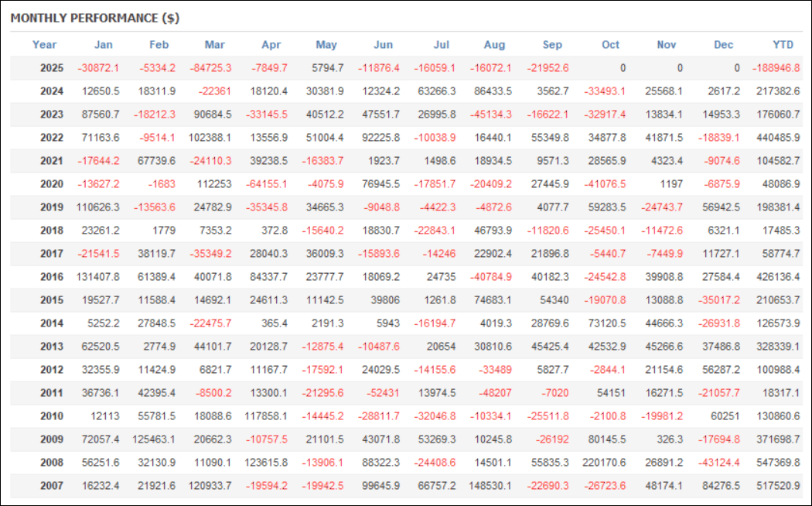Select 2022 YTD value 440485.9
812x506 pixels.
776,138
